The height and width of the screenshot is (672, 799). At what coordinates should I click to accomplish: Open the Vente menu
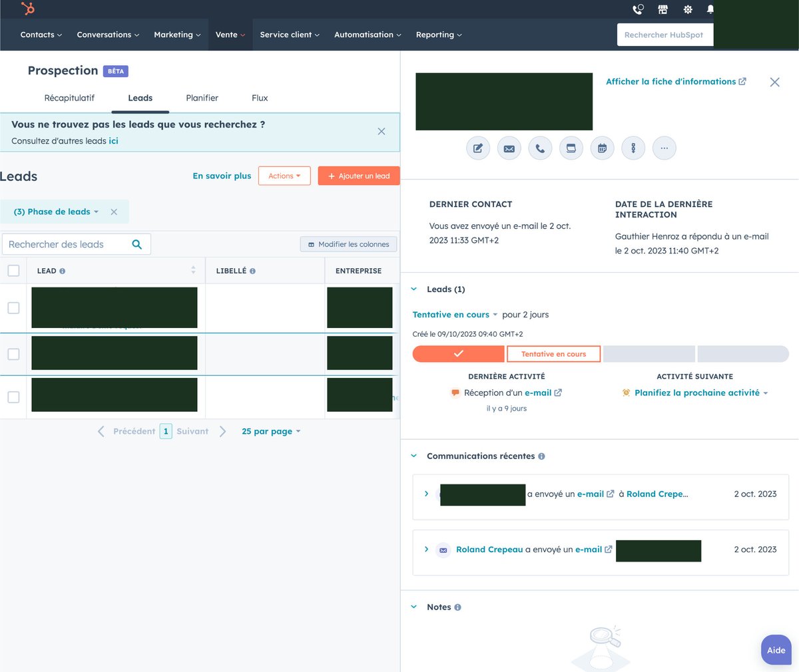[230, 35]
